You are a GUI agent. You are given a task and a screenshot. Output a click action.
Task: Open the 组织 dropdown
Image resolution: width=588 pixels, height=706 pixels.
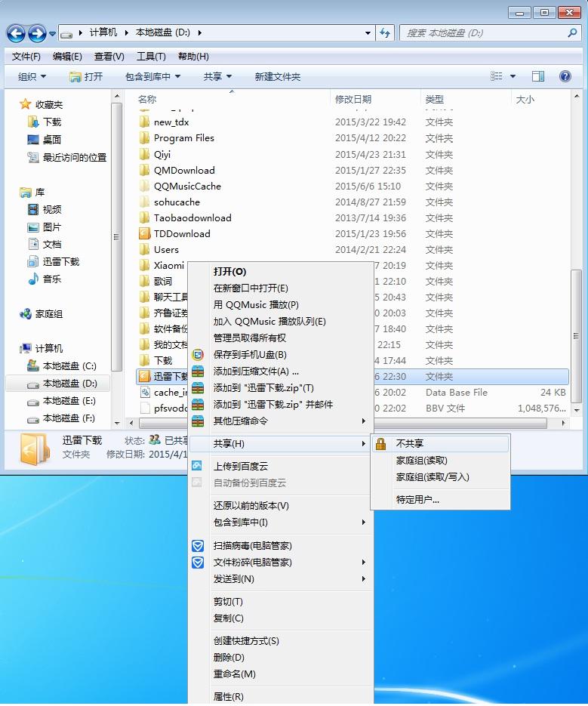point(32,76)
